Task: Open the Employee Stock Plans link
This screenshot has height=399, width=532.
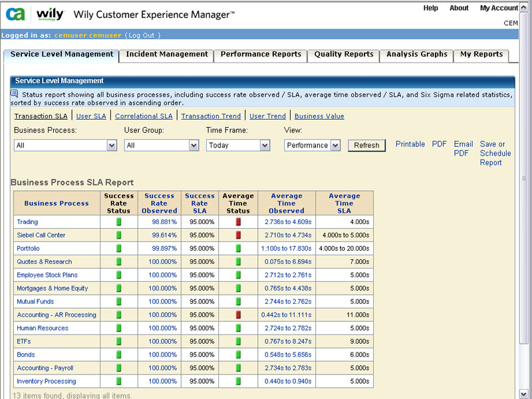Action: [47, 275]
